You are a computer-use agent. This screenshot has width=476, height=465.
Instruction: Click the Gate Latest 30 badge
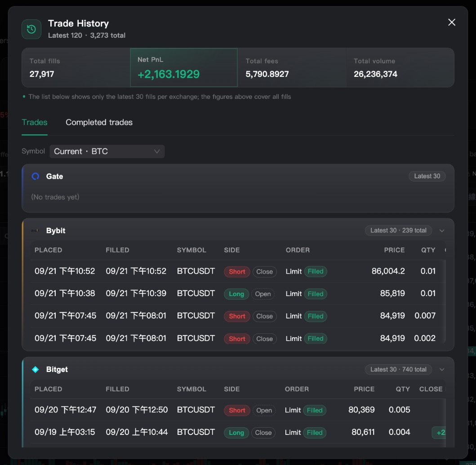(427, 176)
